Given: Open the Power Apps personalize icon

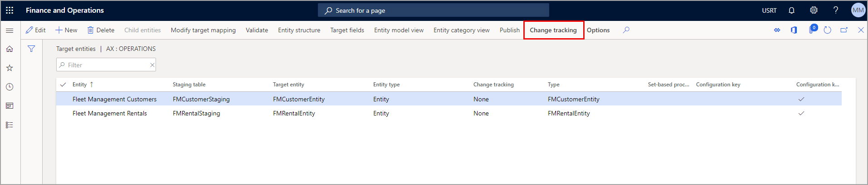Looking at the screenshot, I should 777,30.
